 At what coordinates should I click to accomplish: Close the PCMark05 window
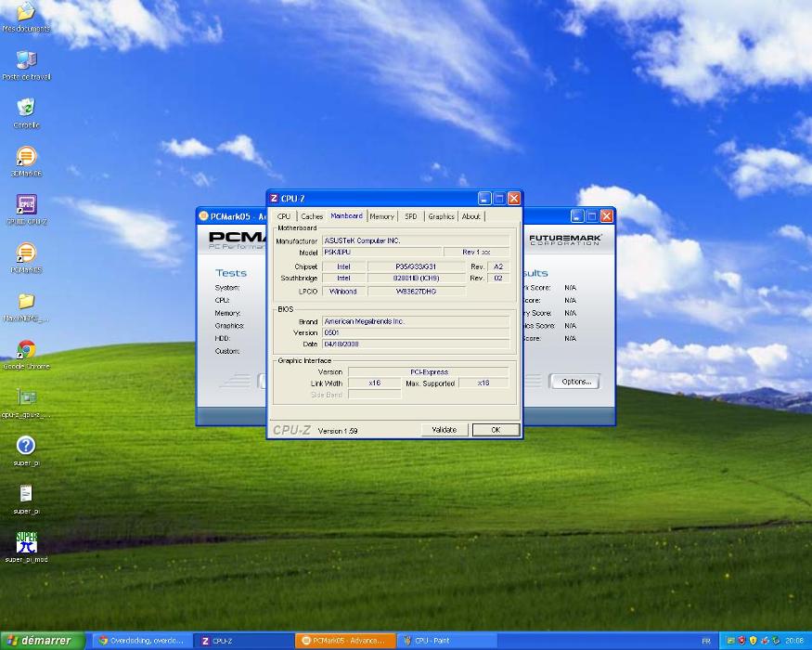click(606, 215)
